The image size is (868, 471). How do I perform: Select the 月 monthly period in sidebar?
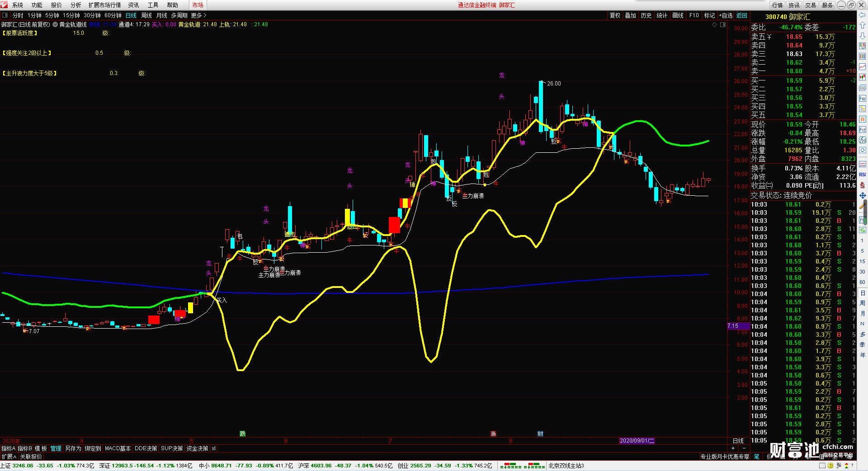pos(863,313)
